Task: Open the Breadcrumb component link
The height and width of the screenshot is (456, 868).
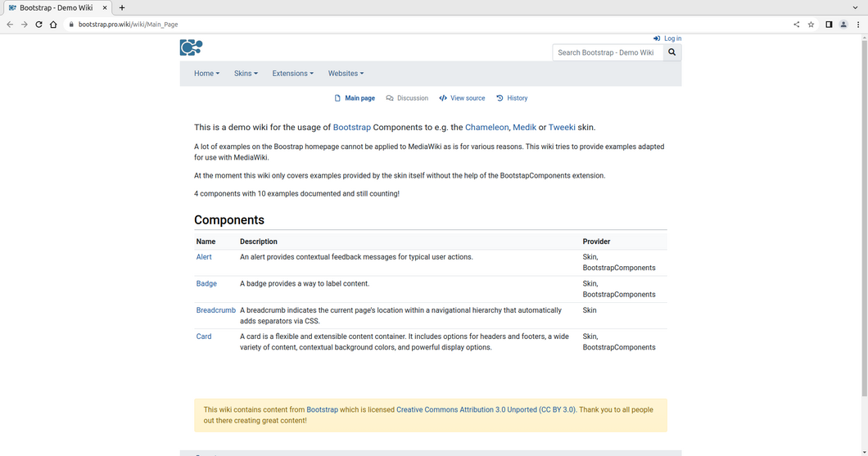Action: tap(216, 310)
